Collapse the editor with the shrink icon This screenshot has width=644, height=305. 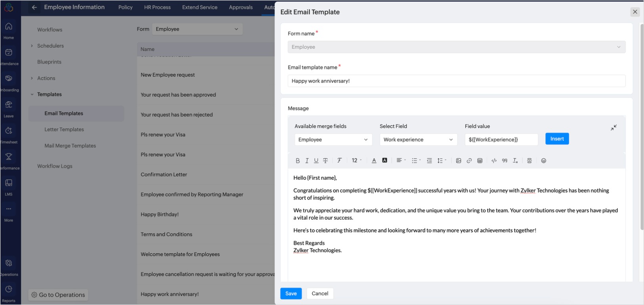click(x=613, y=128)
